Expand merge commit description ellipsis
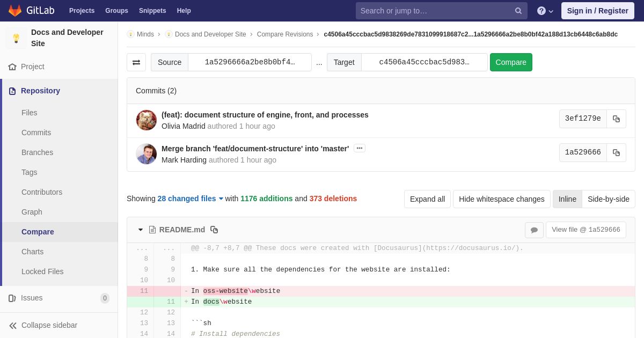This screenshot has width=644, height=338. 360,148
